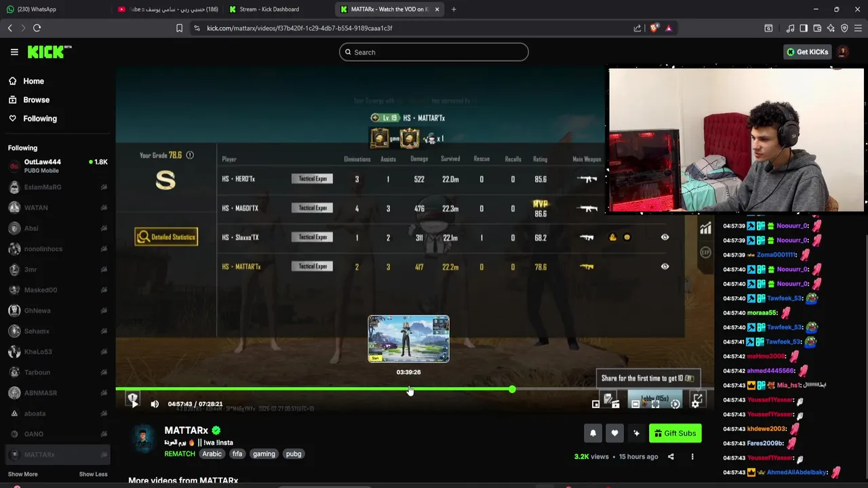Open Brave Rewards triangle icon

pos(669,28)
